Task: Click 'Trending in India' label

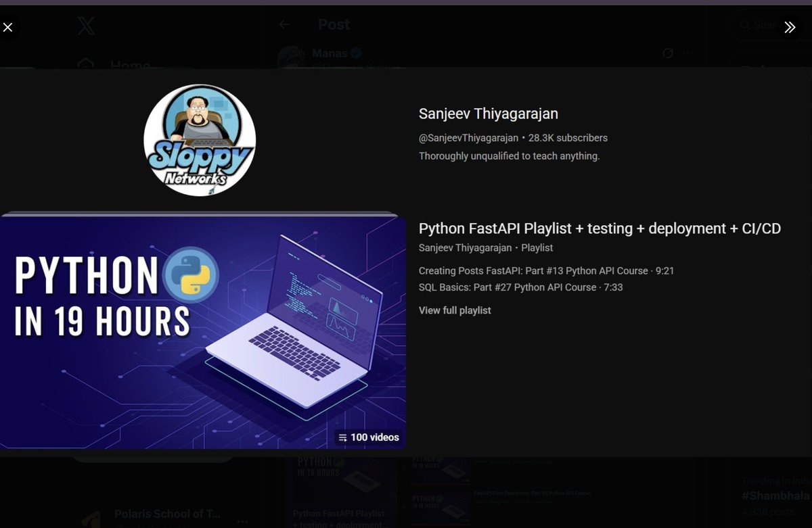Action: (x=776, y=481)
